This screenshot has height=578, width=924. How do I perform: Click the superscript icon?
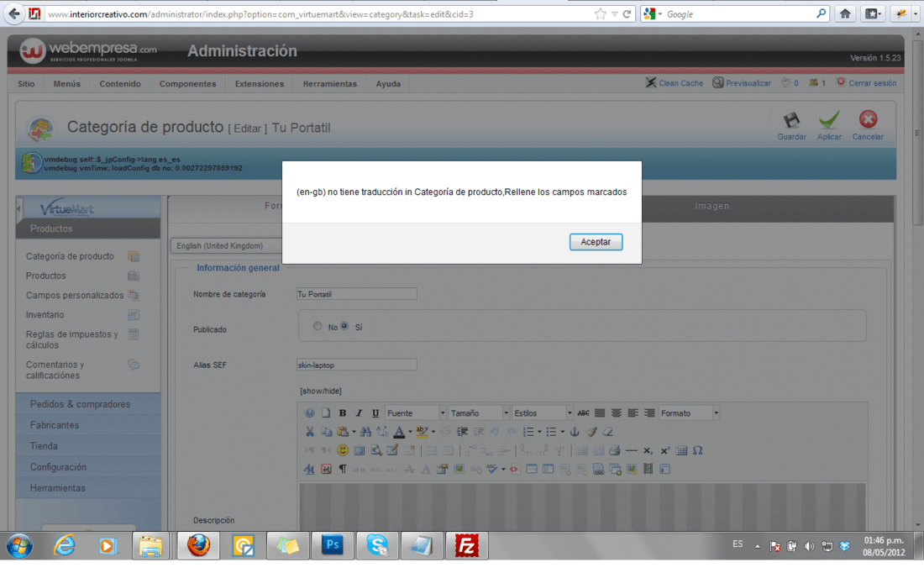664,451
